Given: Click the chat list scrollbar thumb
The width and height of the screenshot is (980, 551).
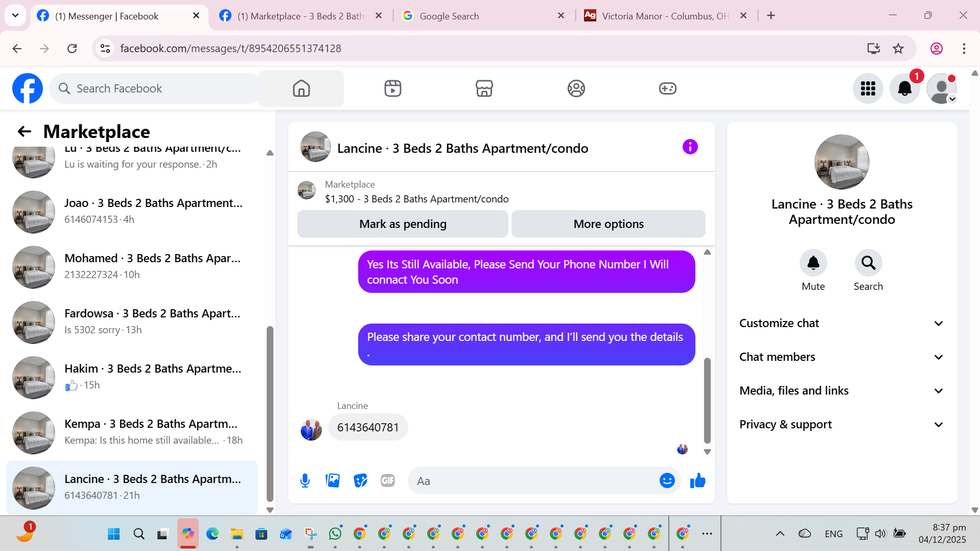Looking at the screenshot, I should (270, 414).
